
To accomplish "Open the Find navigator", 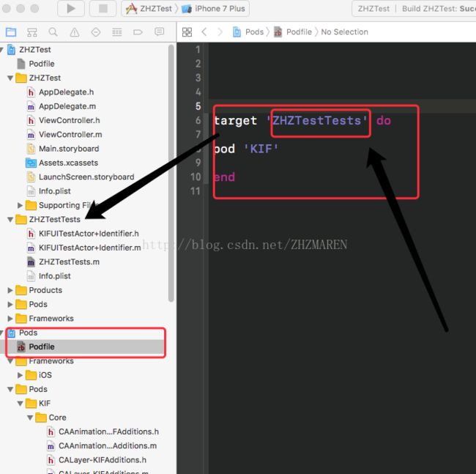I will pos(53,32).
